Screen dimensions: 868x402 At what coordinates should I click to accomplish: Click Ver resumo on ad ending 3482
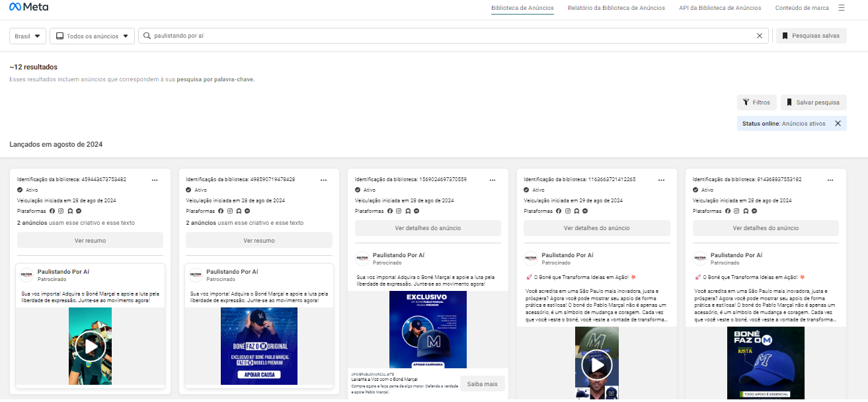point(90,241)
